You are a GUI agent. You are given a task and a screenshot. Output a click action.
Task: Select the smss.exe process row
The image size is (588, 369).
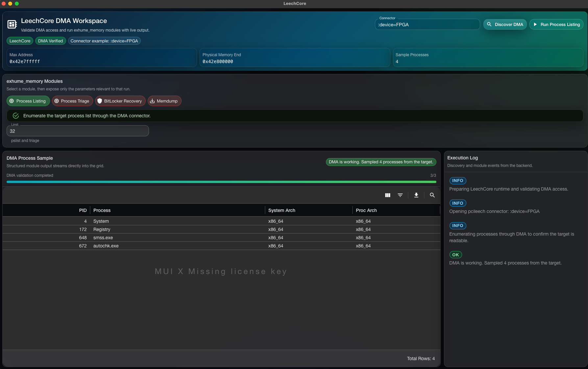click(103, 238)
